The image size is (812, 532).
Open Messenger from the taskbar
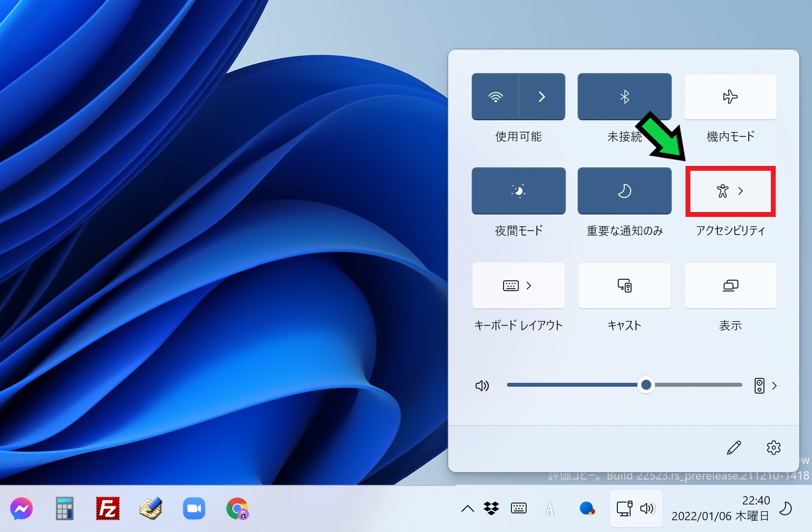point(22,508)
